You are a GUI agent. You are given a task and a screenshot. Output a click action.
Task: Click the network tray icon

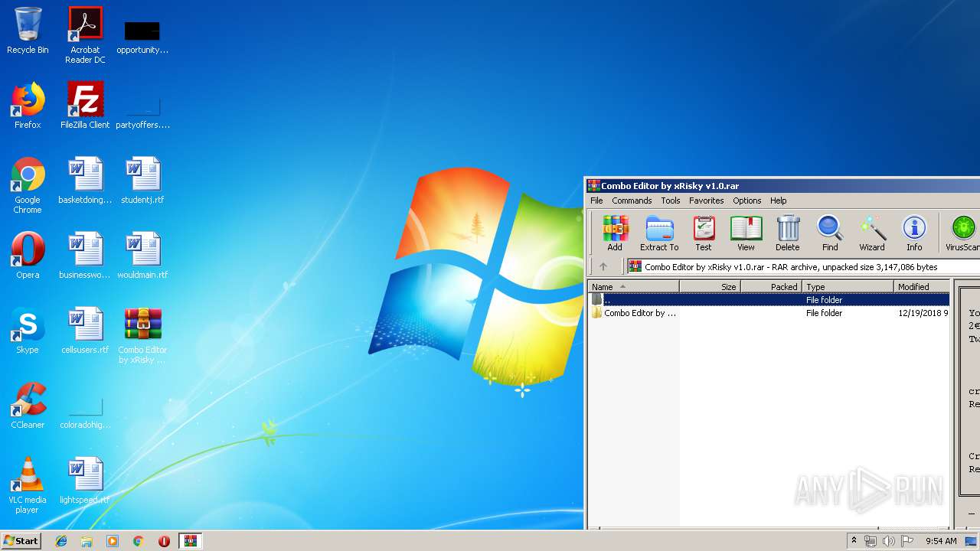pyautogui.click(x=871, y=541)
